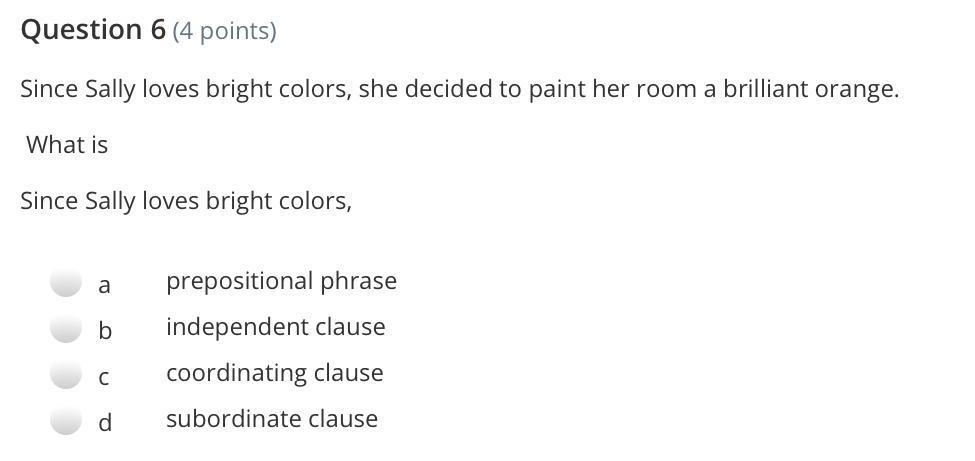Click the word 'room' in the sentence
The image size is (975, 461).
[x=668, y=89]
